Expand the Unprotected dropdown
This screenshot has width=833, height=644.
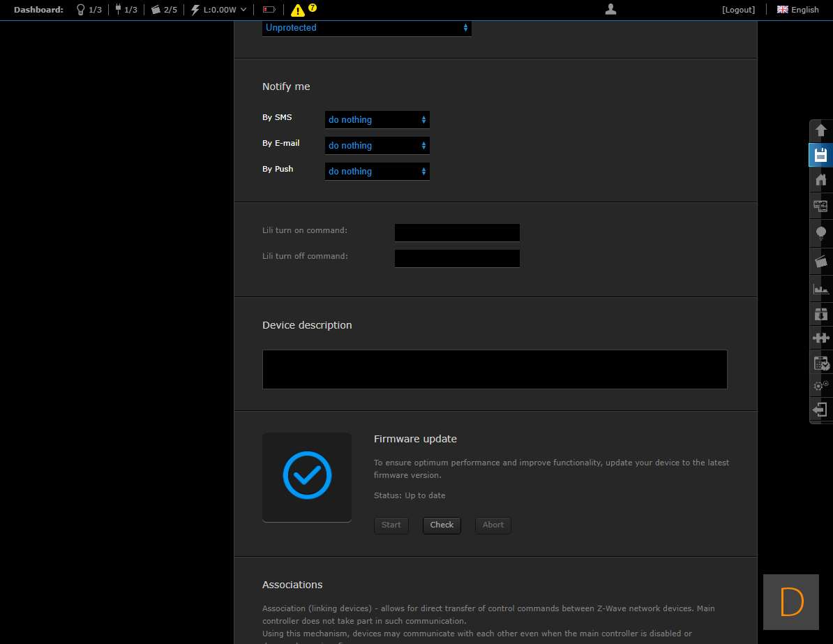click(x=366, y=28)
